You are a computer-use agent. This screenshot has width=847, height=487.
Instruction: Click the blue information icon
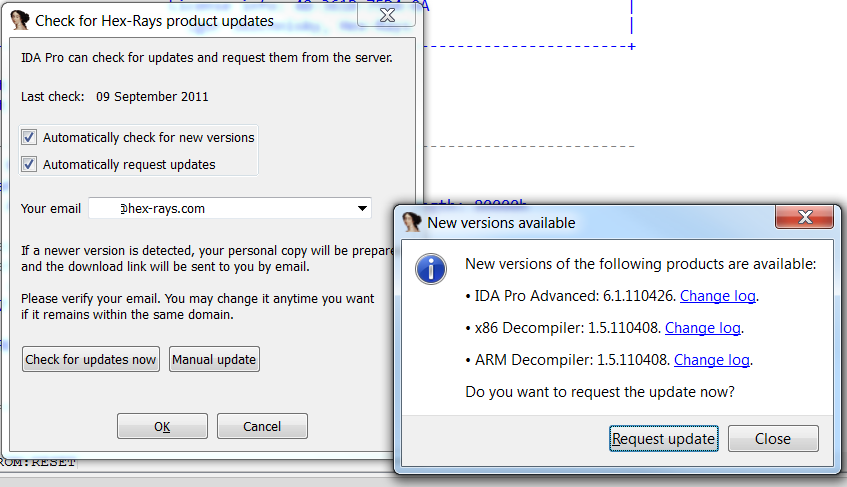coord(431,269)
